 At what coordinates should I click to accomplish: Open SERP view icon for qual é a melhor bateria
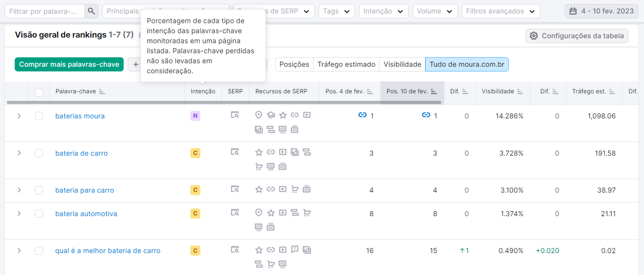(x=235, y=250)
